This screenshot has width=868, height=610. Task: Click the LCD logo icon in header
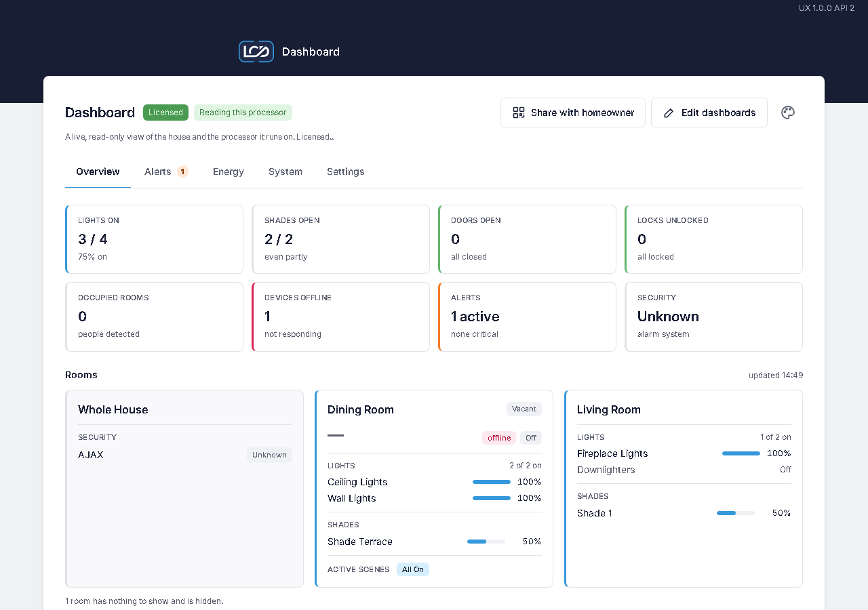[256, 52]
